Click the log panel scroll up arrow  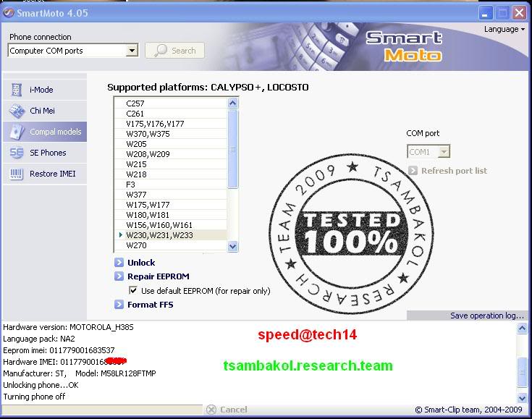522,328
